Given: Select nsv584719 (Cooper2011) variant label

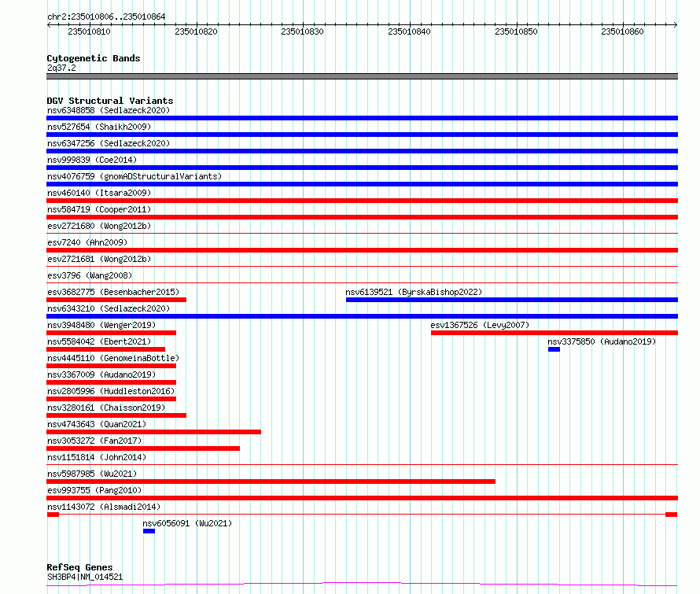Looking at the screenshot, I should (x=99, y=209).
